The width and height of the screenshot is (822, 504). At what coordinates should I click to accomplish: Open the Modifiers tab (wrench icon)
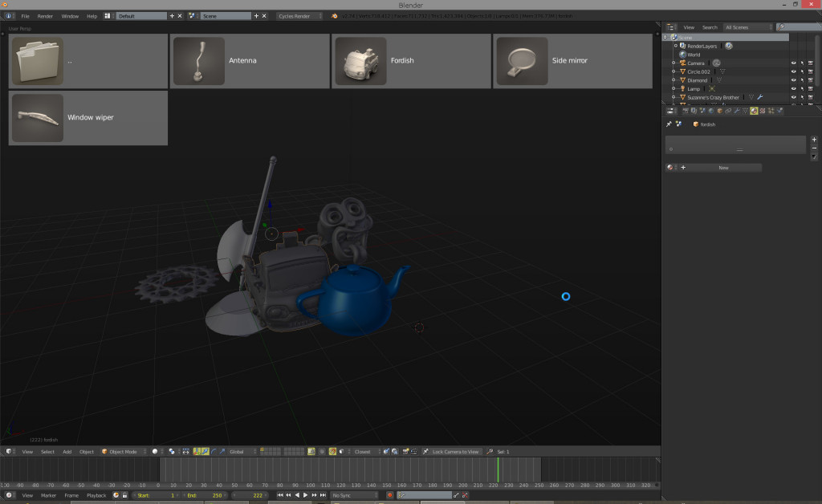click(x=737, y=111)
